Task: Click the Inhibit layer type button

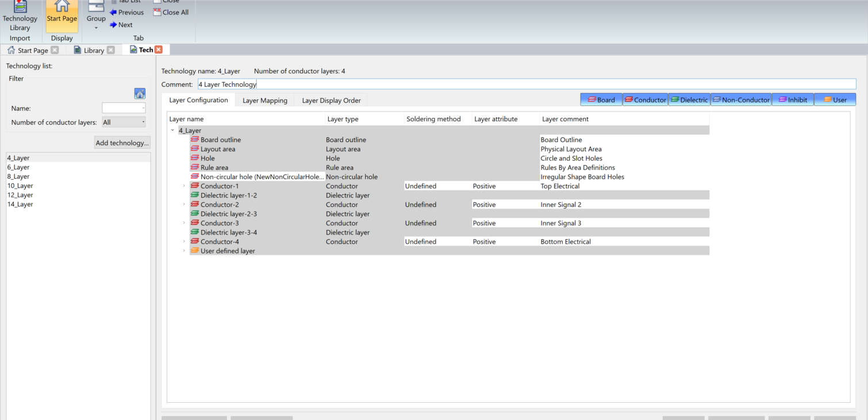Action: 793,99
